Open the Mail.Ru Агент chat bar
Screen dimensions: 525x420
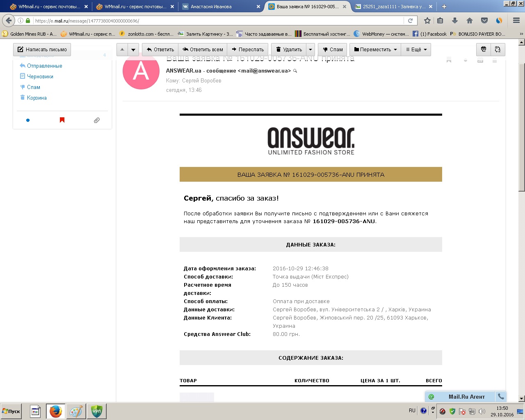click(461, 397)
